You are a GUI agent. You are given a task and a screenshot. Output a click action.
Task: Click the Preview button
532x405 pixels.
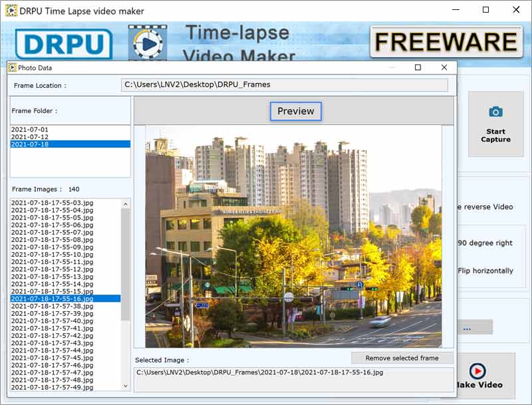pos(297,111)
